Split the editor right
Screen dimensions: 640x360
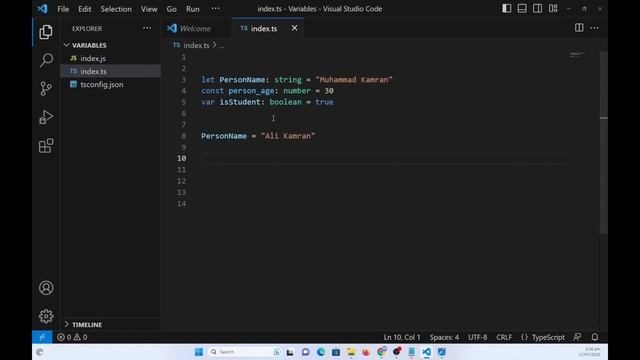pos(579,28)
